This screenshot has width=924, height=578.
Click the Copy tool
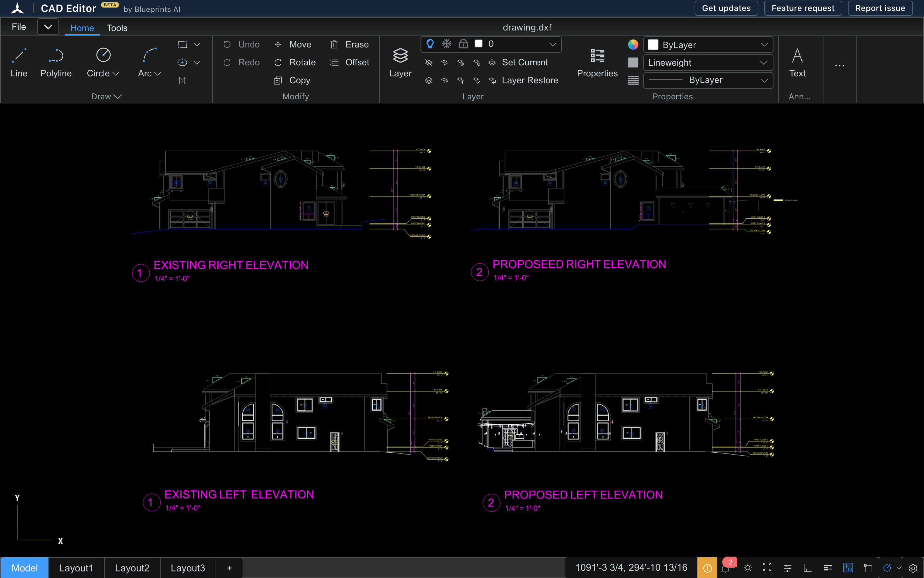tap(292, 80)
